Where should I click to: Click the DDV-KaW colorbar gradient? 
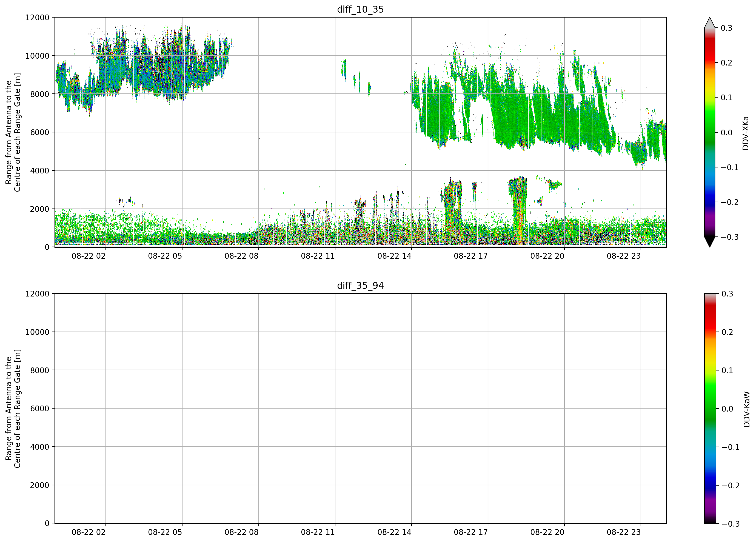click(710, 409)
